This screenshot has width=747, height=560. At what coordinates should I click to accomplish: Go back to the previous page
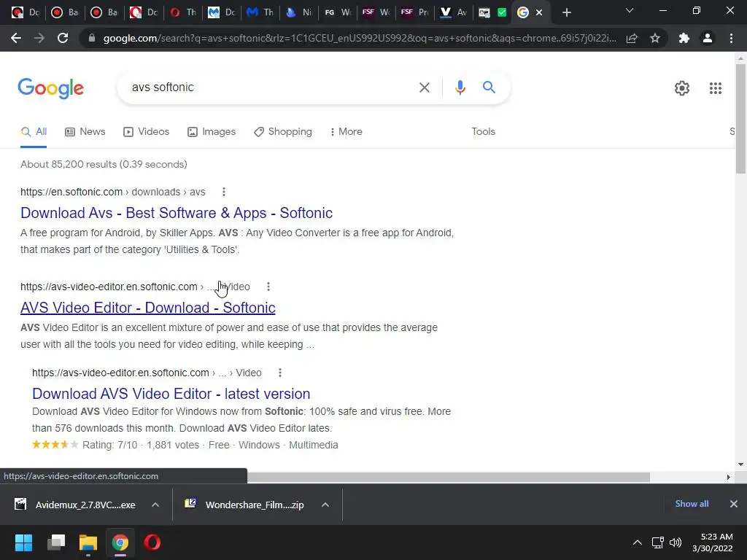(16, 38)
